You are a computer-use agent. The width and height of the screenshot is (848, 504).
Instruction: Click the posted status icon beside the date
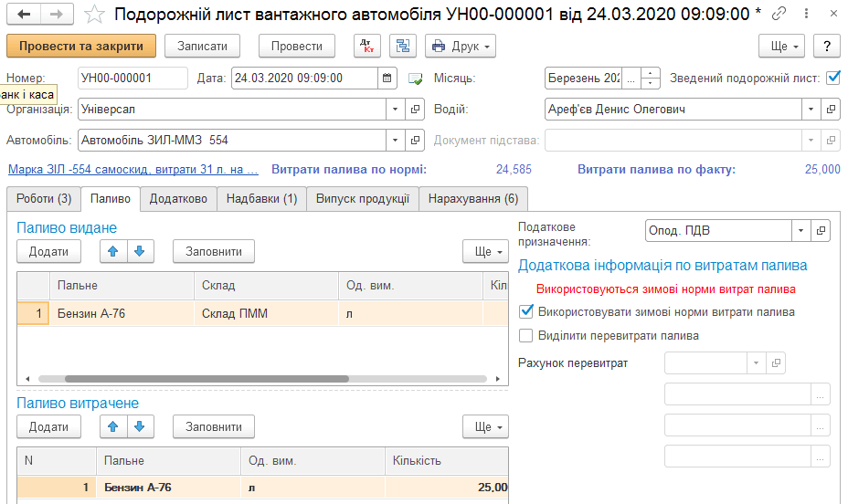pos(416,79)
